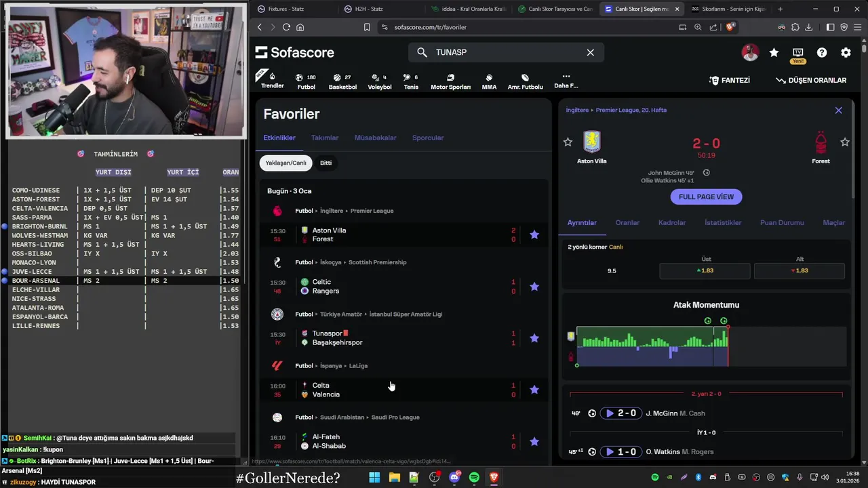The width and height of the screenshot is (868, 488).
Task: Open favorites star in Sofascore header
Action: (774, 52)
